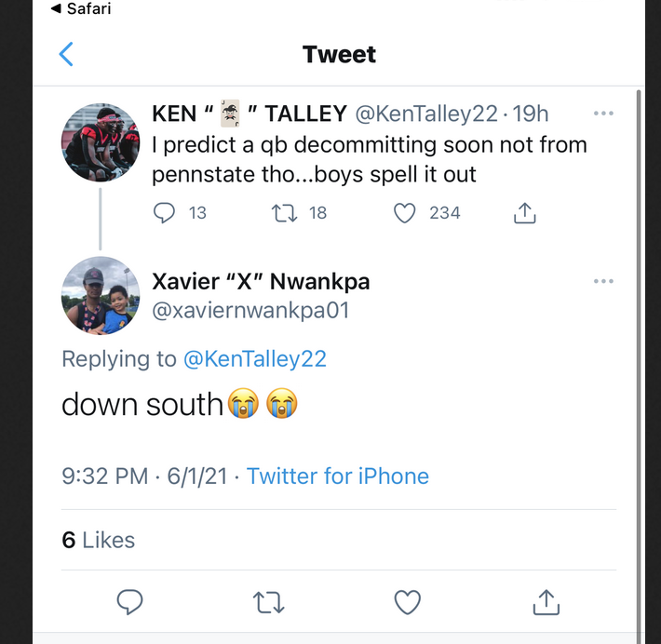Open the Twitter for iPhone source link
This screenshot has height=644, width=661.
(338, 476)
